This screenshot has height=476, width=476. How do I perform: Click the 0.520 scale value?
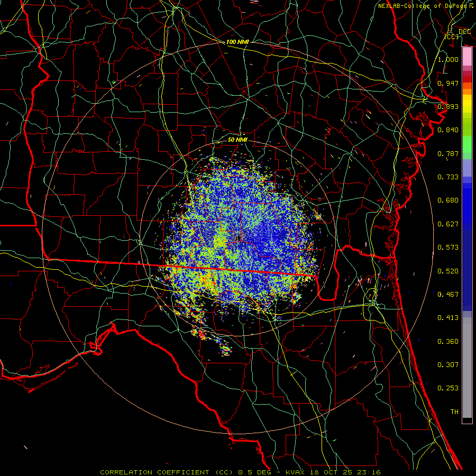pyautogui.click(x=448, y=271)
